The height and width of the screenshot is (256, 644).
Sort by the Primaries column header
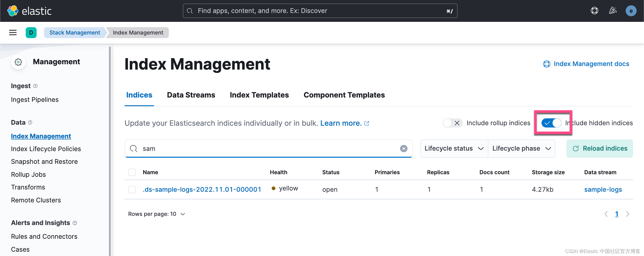pyautogui.click(x=387, y=172)
